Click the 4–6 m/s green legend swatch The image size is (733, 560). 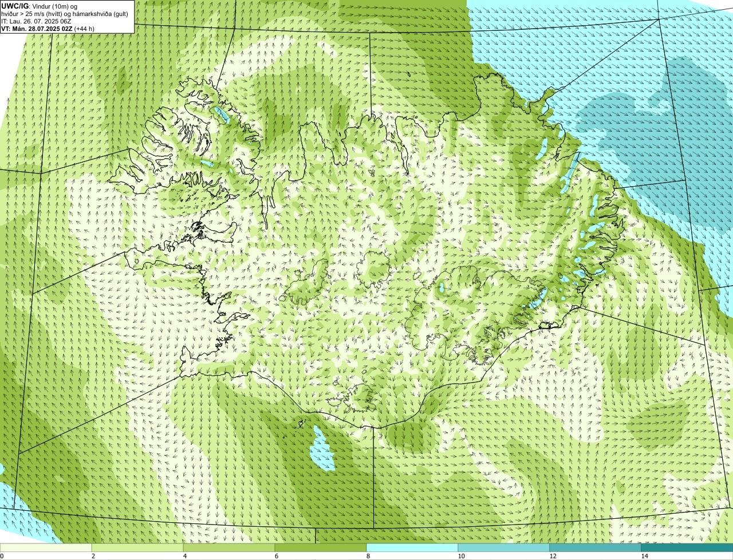229,547
